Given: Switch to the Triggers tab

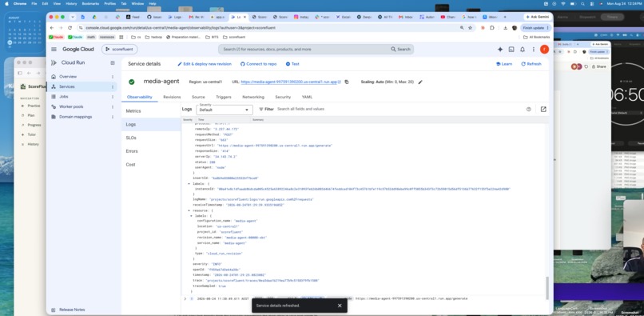Looking at the screenshot, I should pyautogui.click(x=224, y=97).
